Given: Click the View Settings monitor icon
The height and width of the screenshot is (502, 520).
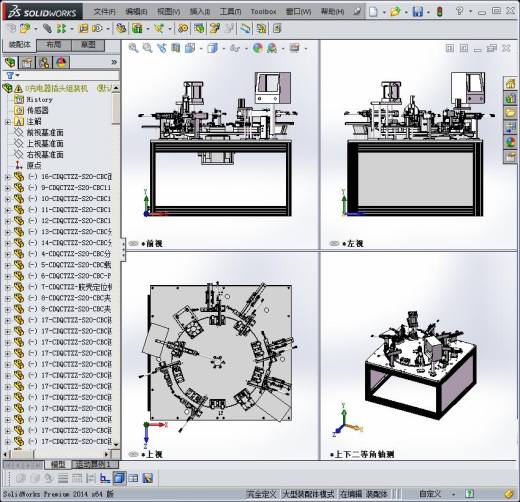Looking at the screenshot, I should click(295, 48).
